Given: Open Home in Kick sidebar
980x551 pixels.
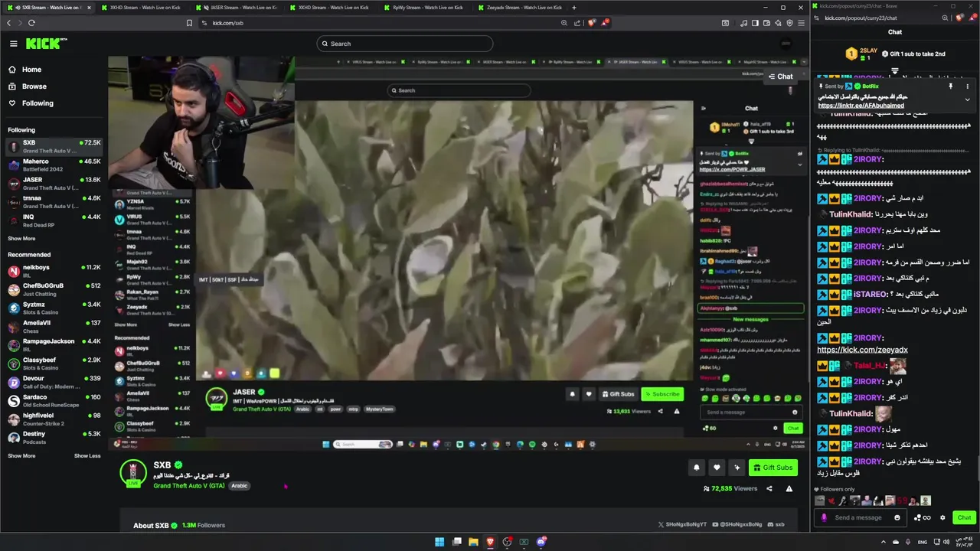Looking at the screenshot, I should 31,70.
